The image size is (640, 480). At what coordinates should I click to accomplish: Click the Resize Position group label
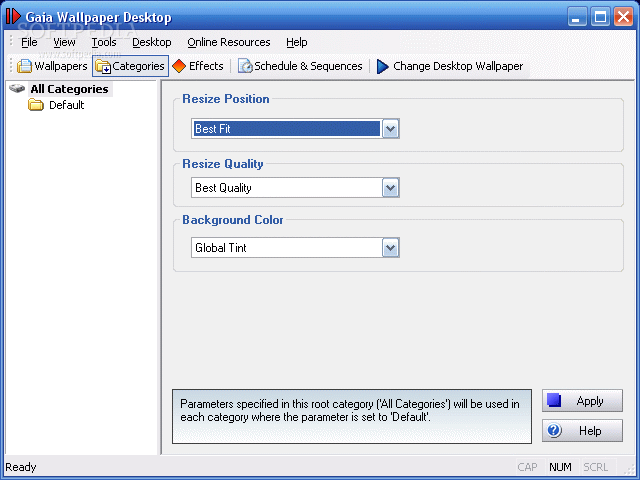[226, 99]
